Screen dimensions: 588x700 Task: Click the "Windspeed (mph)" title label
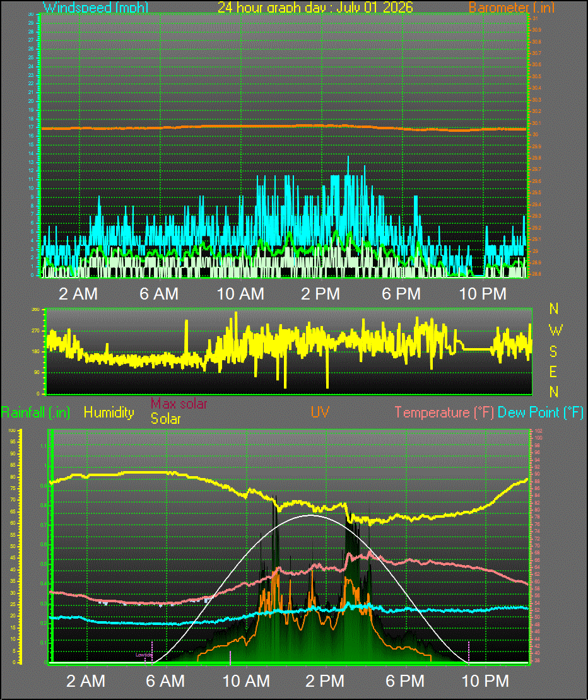pyautogui.click(x=95, y=7)
